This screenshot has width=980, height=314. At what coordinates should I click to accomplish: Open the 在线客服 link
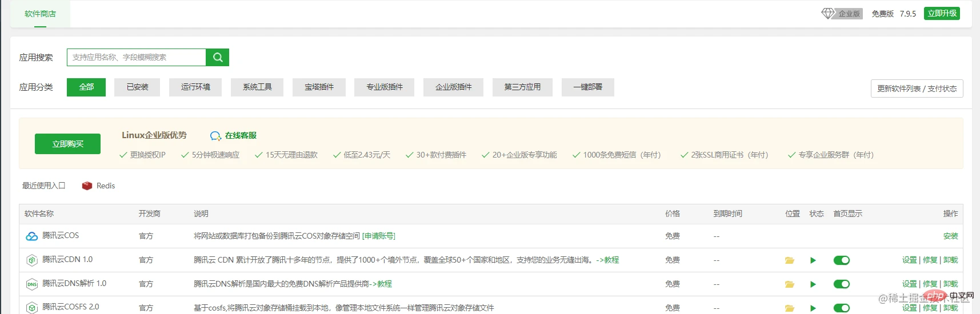pyautogui.click(x=241, y=136)
